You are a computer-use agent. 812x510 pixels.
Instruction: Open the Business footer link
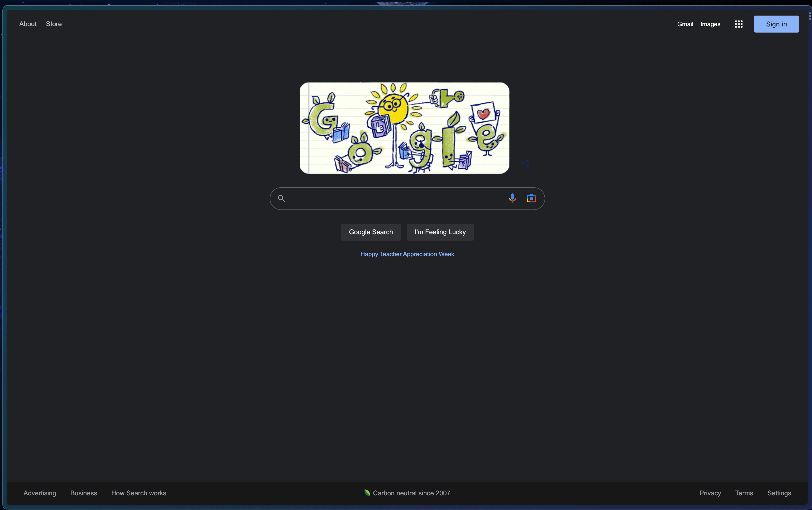coord(84,493)
